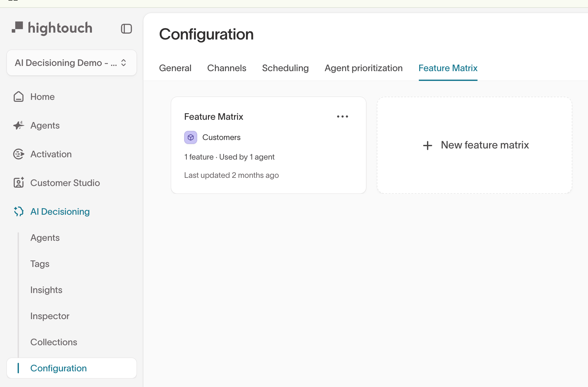Open Inspector under AI Decisioning
The width and height of the screenshot is (588, 387).
50,316
